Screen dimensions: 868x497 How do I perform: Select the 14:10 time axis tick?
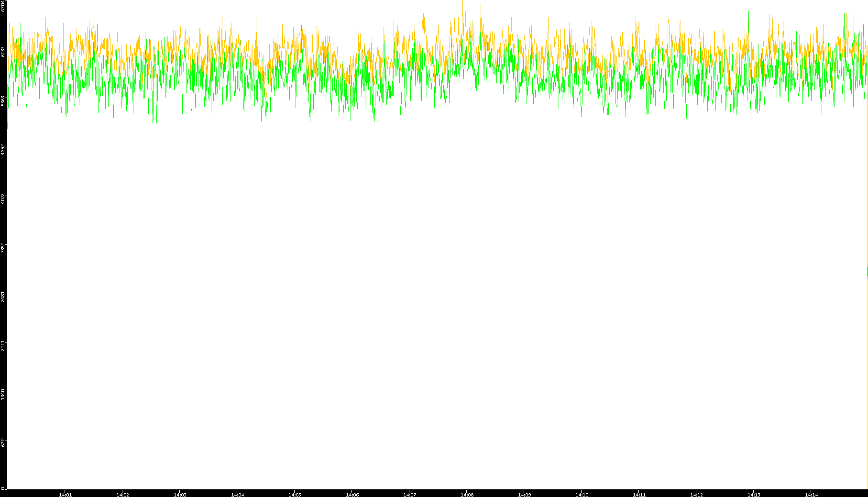pyautogui.click(x=582, y=494)
